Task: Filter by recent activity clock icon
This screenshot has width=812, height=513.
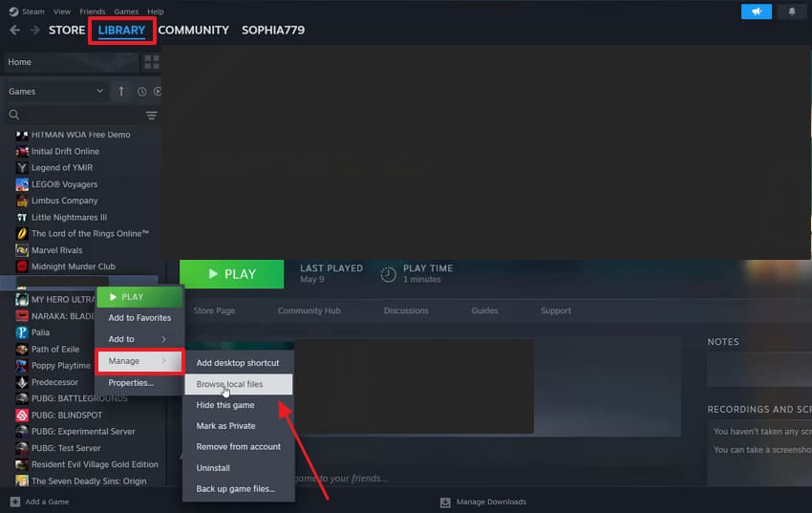Action: click(x=141, y=92)
